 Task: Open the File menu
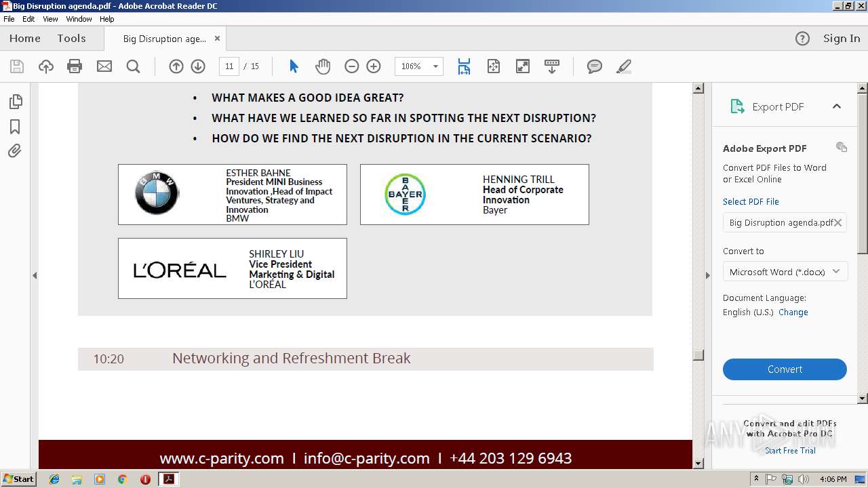pos(9,19)
